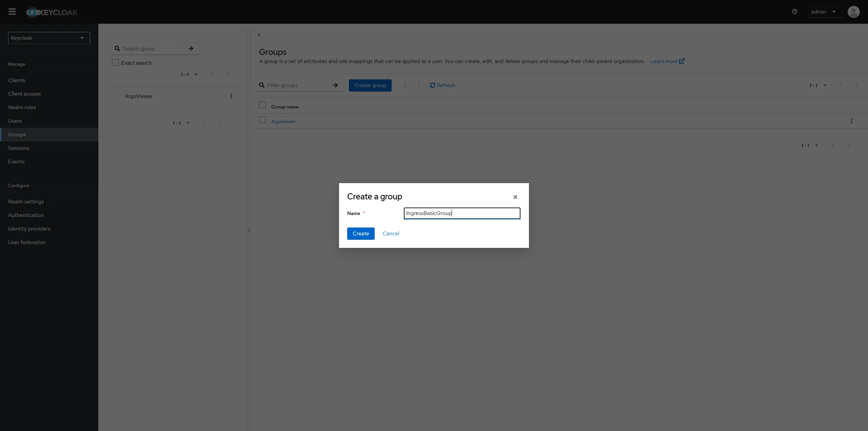
Task: Open Events in the sidebar
Action: [x=49, y=162]
